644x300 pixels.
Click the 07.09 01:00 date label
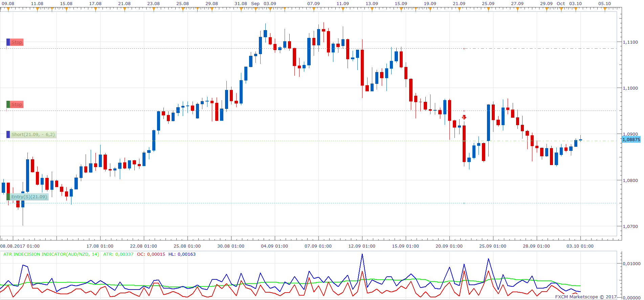pos(318,246)
